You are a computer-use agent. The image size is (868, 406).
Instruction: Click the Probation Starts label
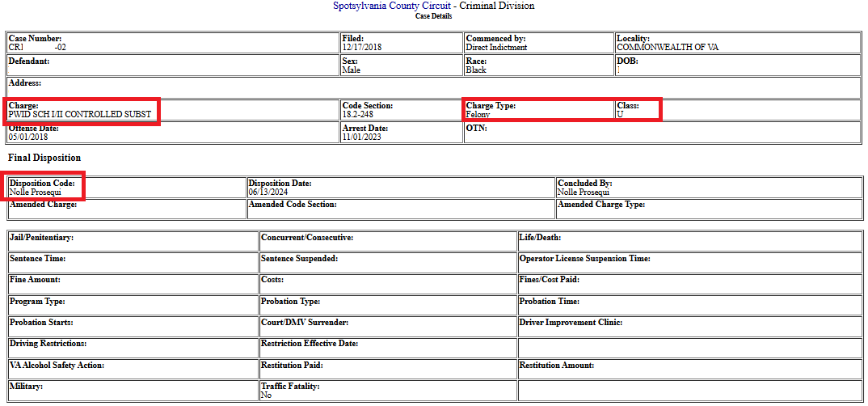[x=41, y=322]
